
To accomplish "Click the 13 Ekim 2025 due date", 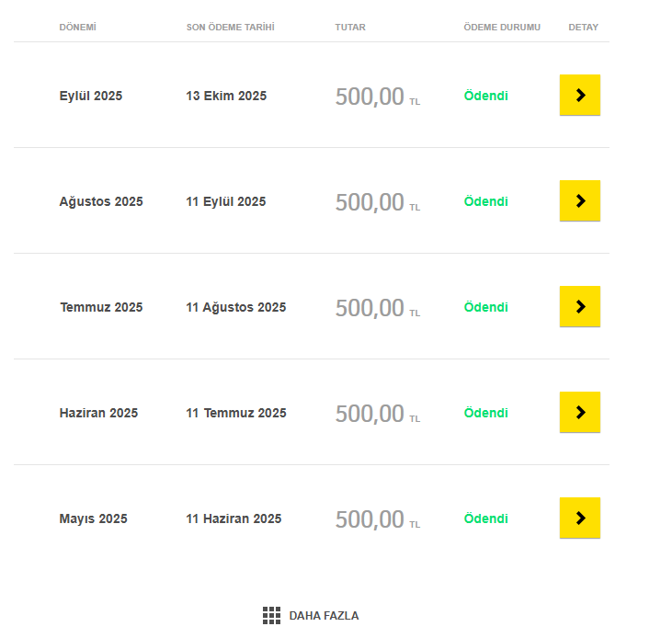I will (226, 96).
